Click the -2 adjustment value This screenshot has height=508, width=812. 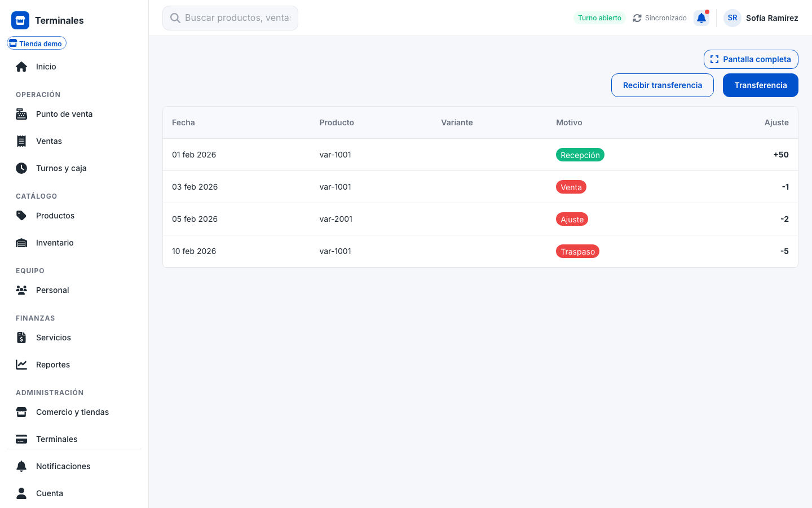[x=784, y=219]
